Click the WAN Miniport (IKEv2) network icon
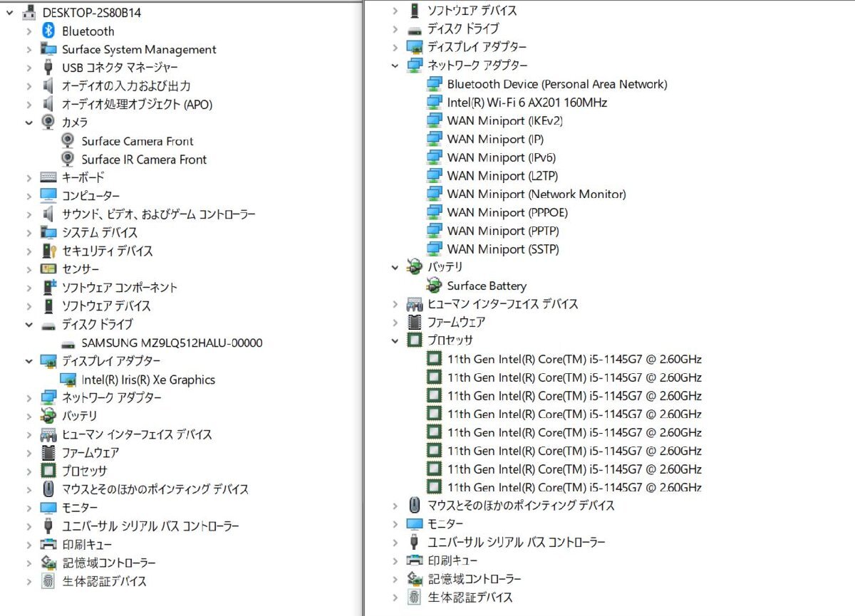Screen dimensions: 855x616 point(434,120)
